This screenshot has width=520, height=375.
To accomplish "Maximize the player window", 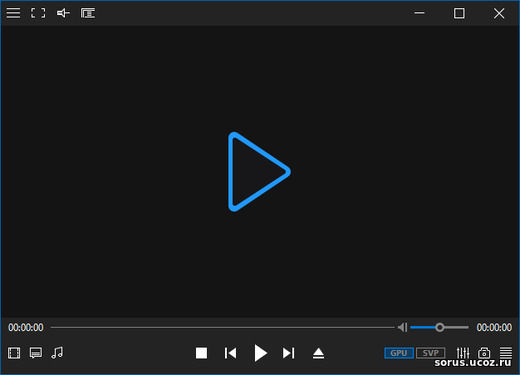I will [x=459, y=13].
